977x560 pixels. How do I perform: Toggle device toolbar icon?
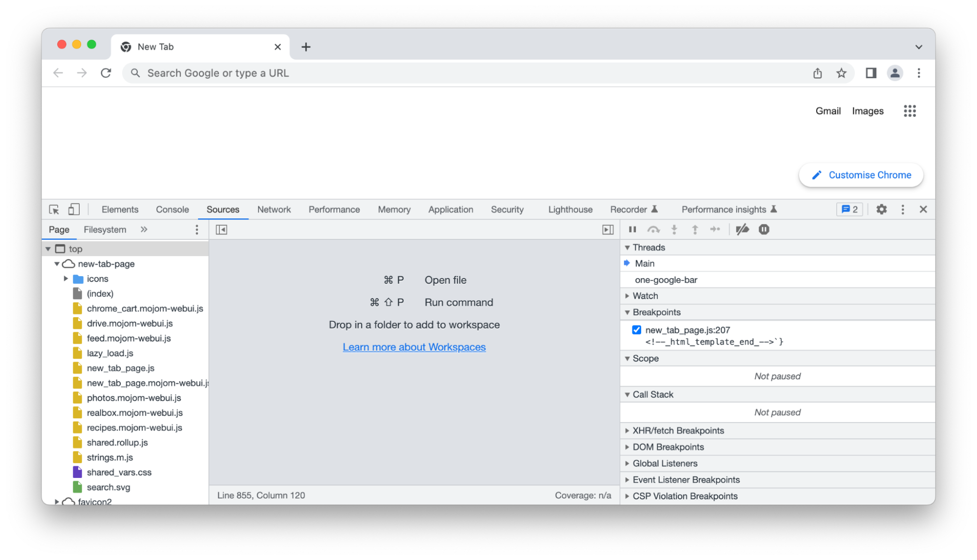tap(74, 210)
